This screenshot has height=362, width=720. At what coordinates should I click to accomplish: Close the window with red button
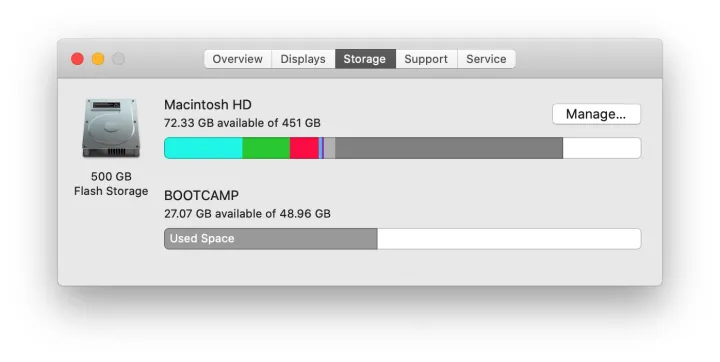(x=78, y=59)
